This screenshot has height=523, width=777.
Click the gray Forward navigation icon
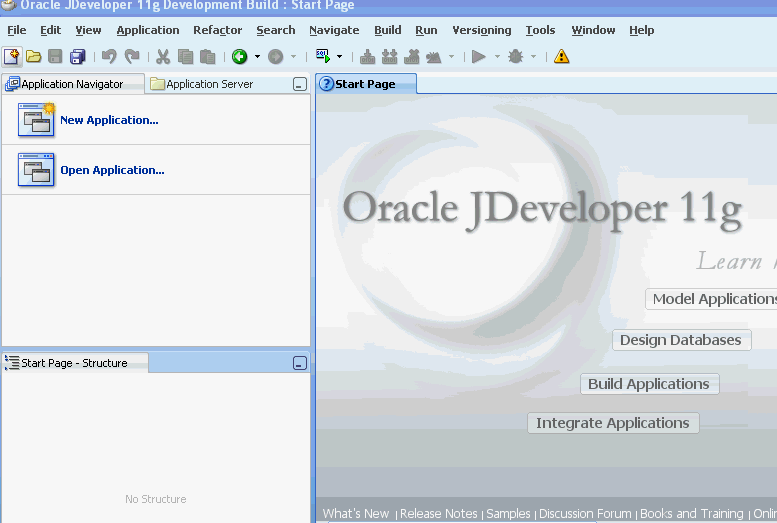coord(276,57)
